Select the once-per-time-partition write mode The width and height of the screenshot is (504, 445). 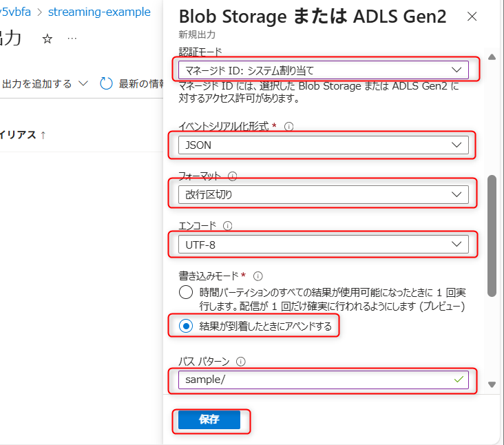tap(185, 292)
